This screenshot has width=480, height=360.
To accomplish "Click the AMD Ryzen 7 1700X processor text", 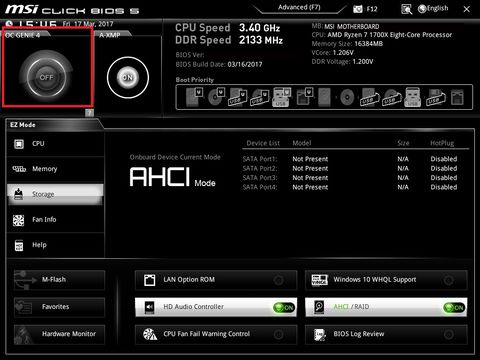I will click(x=390, y=35).
